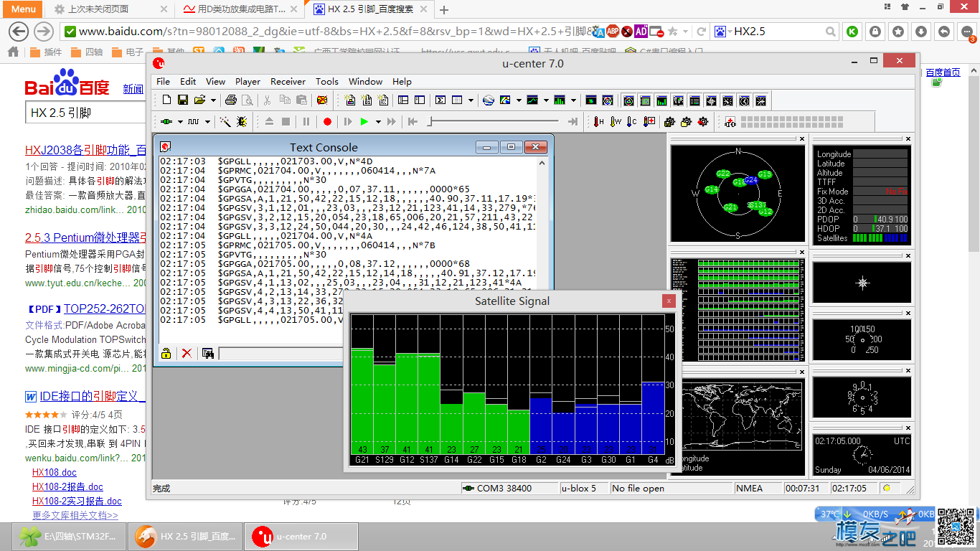
Task: Click the Hotstart thermometer H icon
Action: [x=598, y=122]
